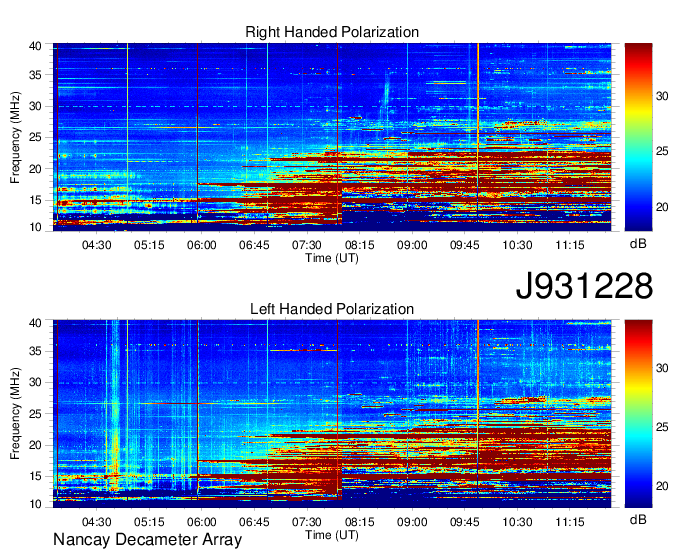This screenshot has width=680, height=552.
Task: Click time tick "09:00" on Left Handed plot
Action: point(412,522)
